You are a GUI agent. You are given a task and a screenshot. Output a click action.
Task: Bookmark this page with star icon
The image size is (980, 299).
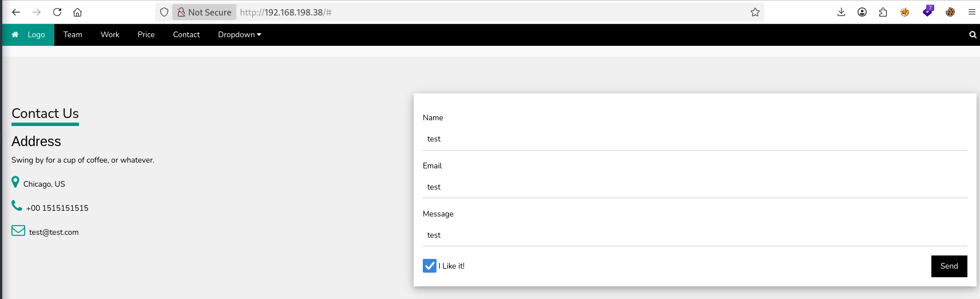[755, 12]
